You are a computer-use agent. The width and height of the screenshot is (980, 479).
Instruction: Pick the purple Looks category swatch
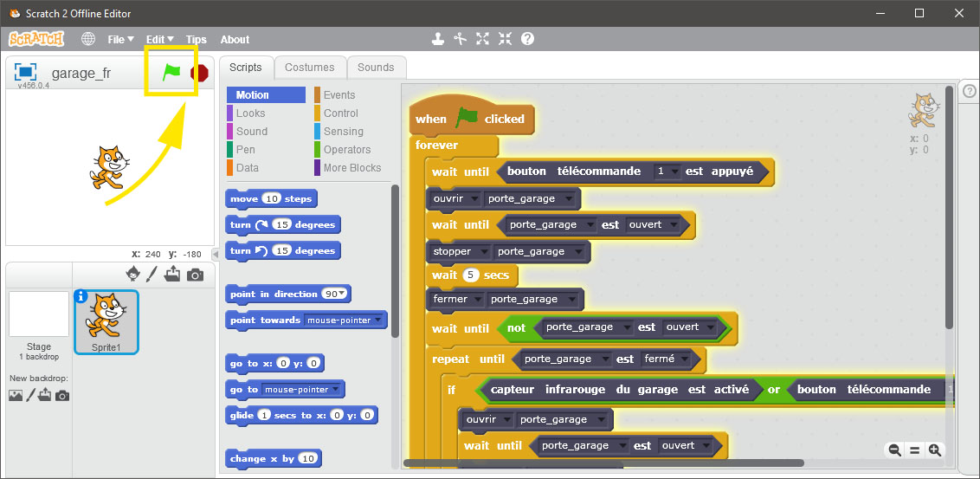[229, 113]
